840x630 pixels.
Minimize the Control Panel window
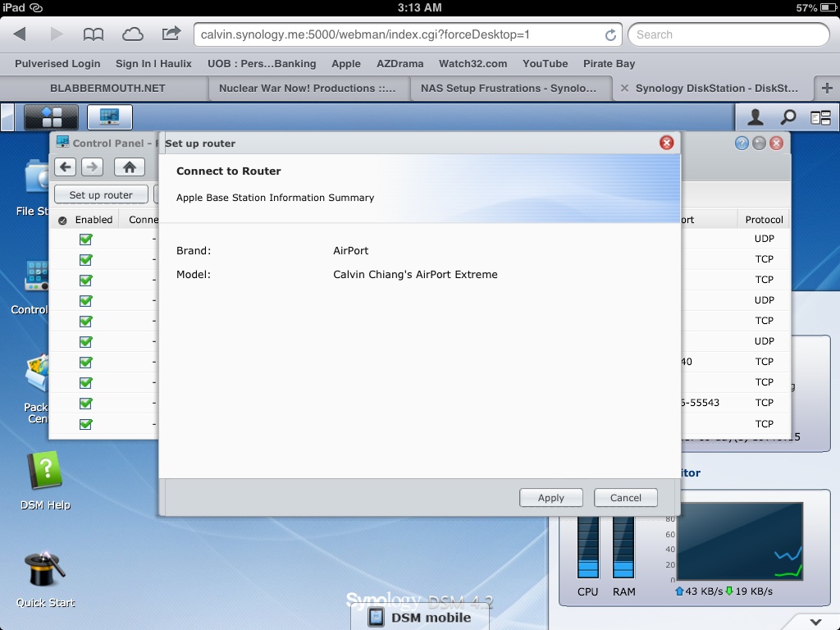point(759,143)
